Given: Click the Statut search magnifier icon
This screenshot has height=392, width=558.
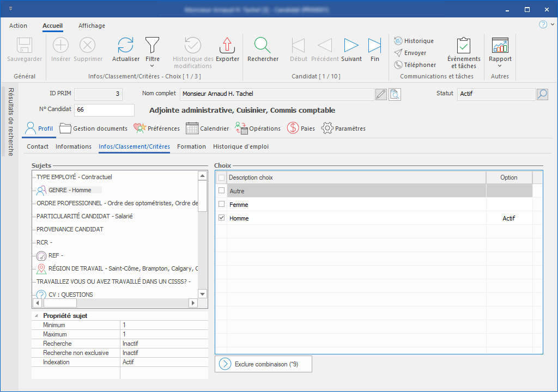Looking at the screenshot, I should [542, 94].
